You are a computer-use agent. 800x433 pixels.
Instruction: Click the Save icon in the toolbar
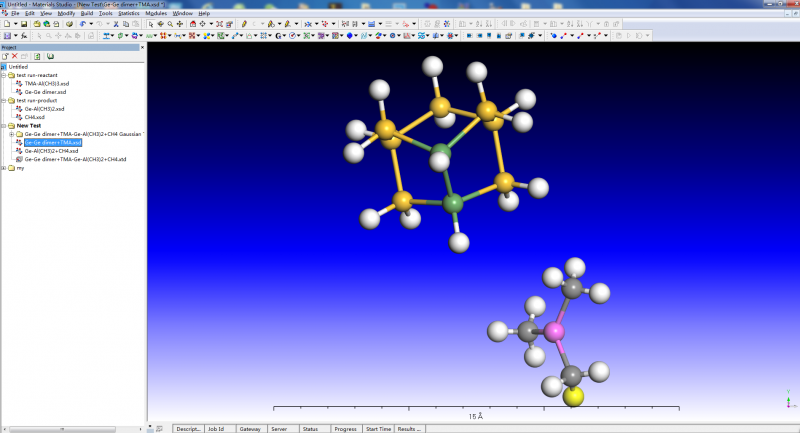click(23, 23)
